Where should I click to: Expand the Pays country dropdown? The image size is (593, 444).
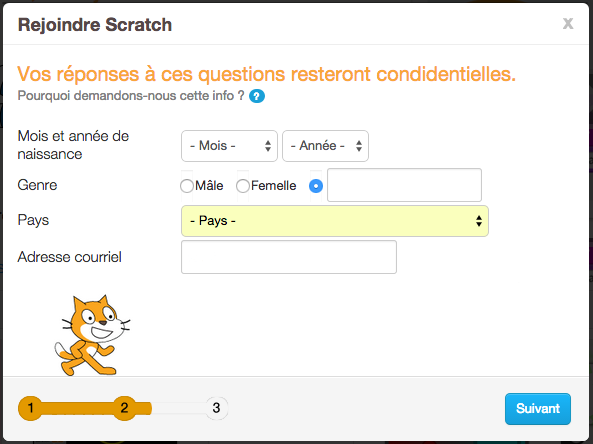point(335,221)
